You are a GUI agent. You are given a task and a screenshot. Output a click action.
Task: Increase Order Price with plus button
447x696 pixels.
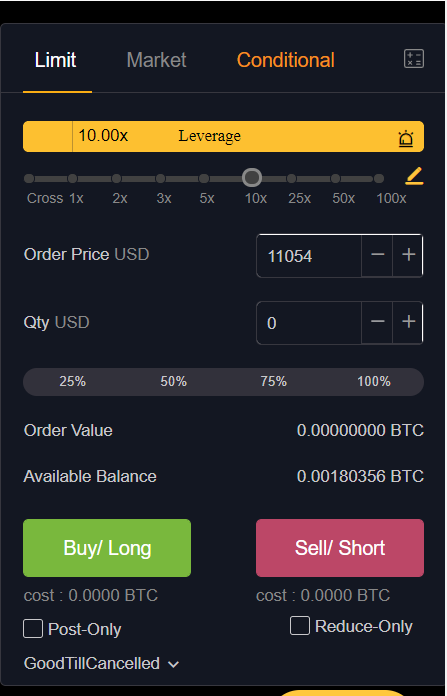click(x=408, y=255)
